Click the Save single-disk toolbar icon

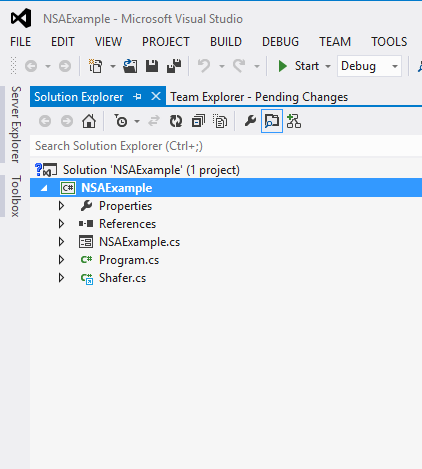tap(152, 66)
